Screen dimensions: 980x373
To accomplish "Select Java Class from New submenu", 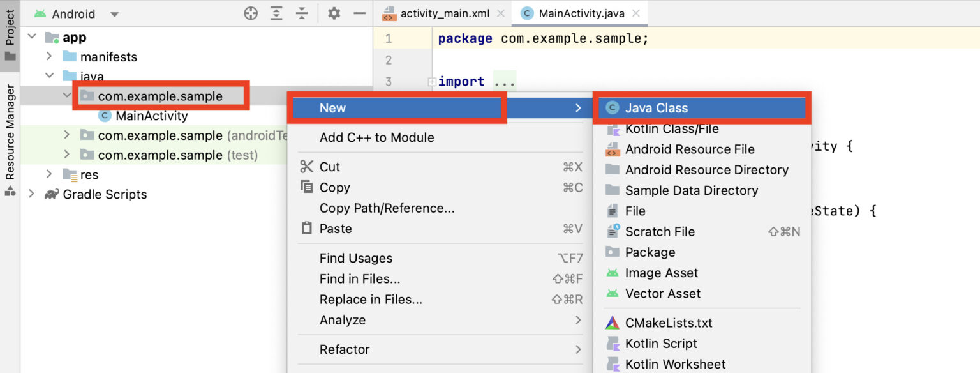I will pyautogui.click(x=656, y=108).
